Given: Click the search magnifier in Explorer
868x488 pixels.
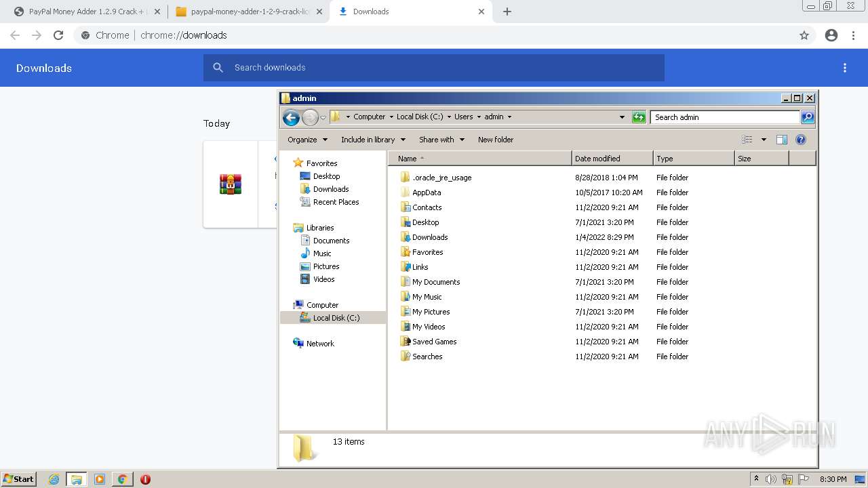Looking at the screenshot, I should coord(808,117).
